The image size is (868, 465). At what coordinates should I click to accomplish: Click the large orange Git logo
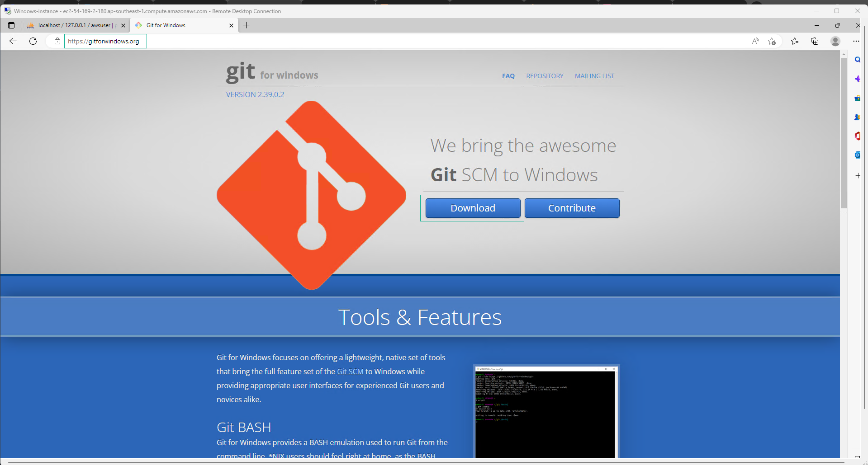click(x=311, y=195)
